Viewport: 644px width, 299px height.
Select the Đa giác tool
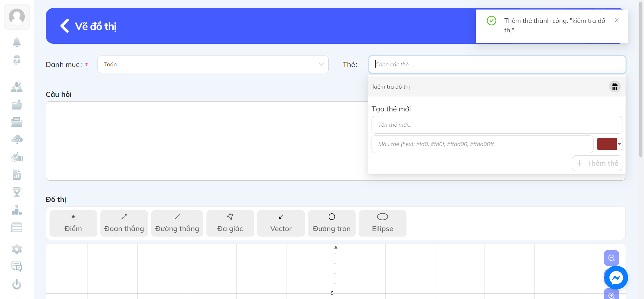(230, 223)
